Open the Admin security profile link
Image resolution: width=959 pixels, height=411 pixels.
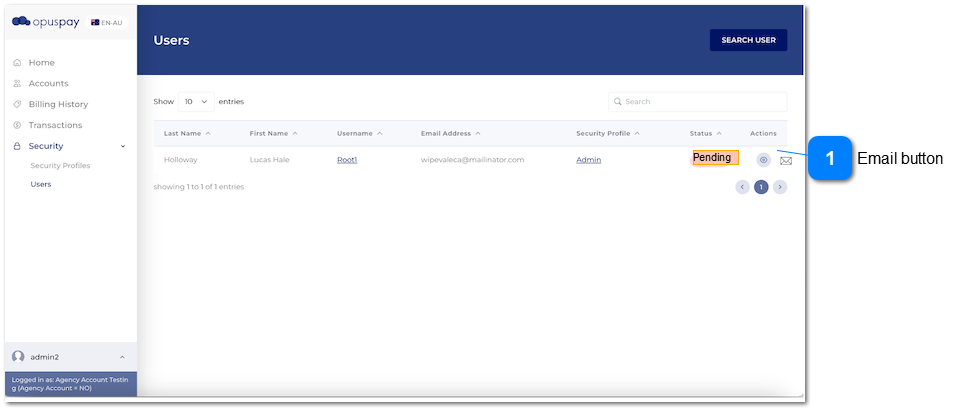tap(588, 160)
